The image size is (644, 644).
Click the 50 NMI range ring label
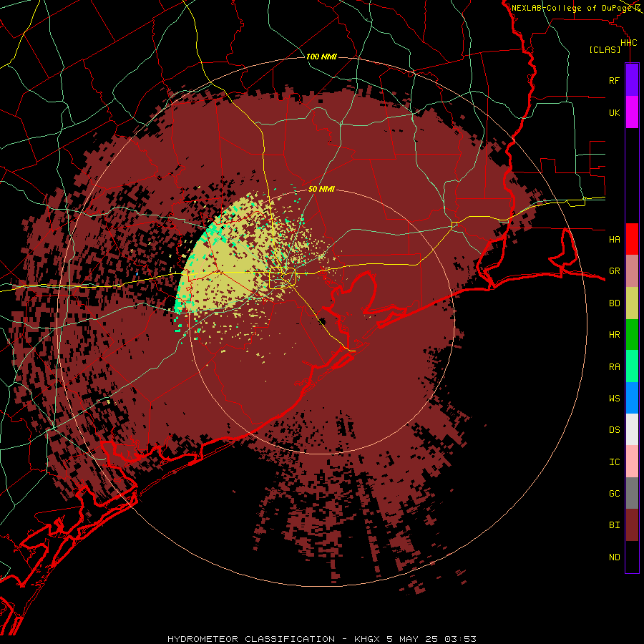pos(321,189)
